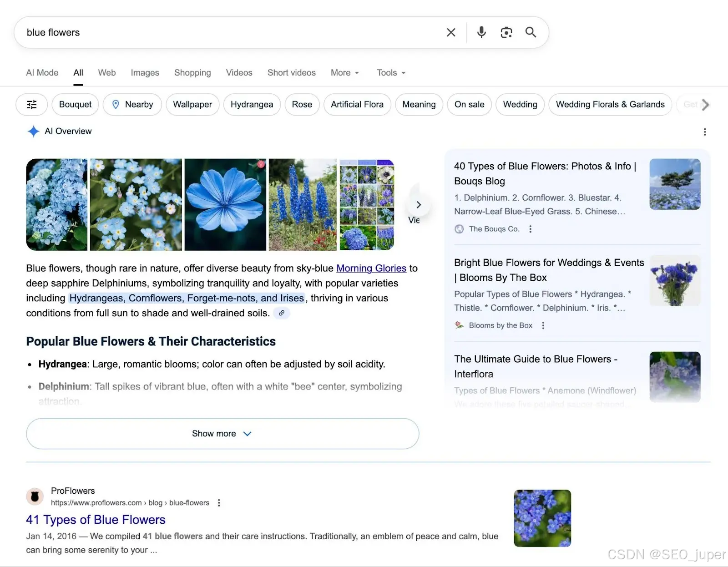Select the Rose filter chip
Screen dimensions: 728x567
302,105
